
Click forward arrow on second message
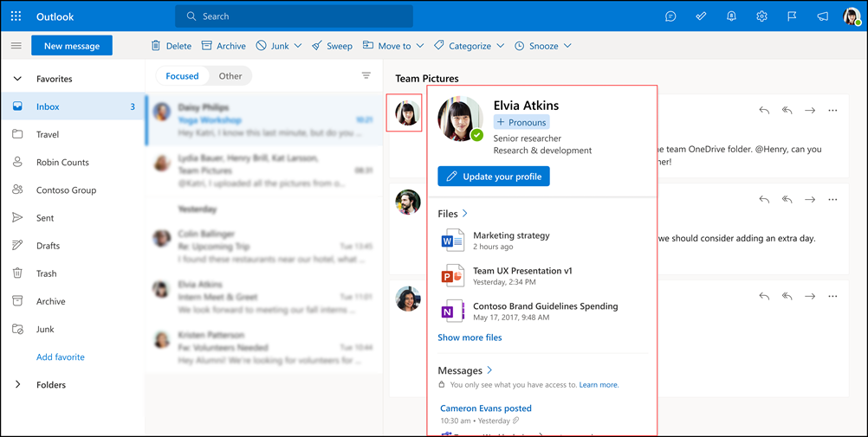(x=810, y=199)
